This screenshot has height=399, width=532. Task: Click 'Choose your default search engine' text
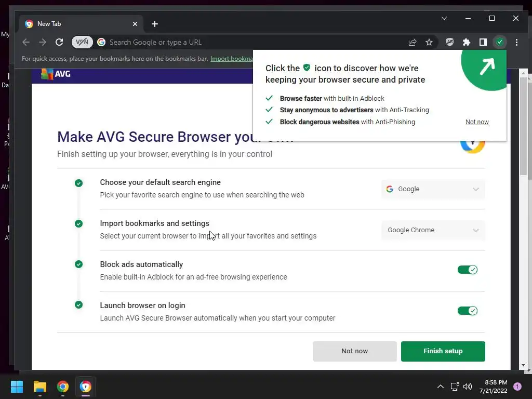160,182
